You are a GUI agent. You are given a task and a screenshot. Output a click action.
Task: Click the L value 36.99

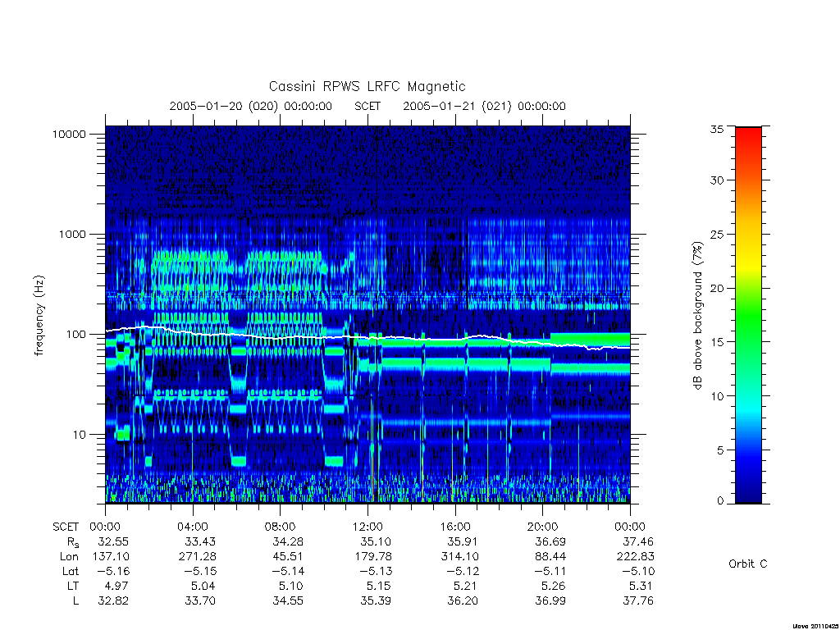coord(550,601)
